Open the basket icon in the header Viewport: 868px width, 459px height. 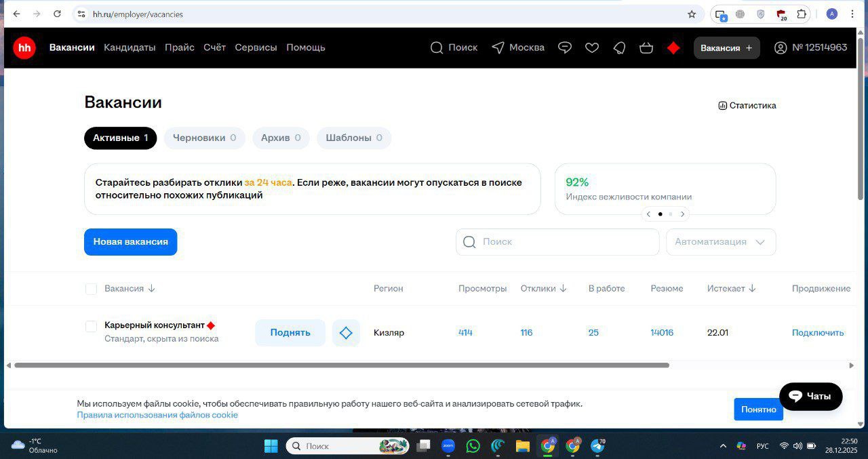coord(646,47)
